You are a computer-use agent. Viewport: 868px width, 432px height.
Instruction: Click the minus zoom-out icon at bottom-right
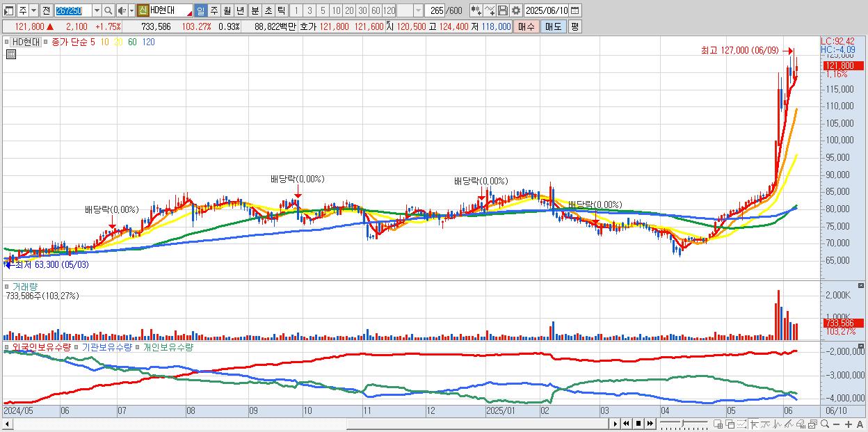coord(837,424)
